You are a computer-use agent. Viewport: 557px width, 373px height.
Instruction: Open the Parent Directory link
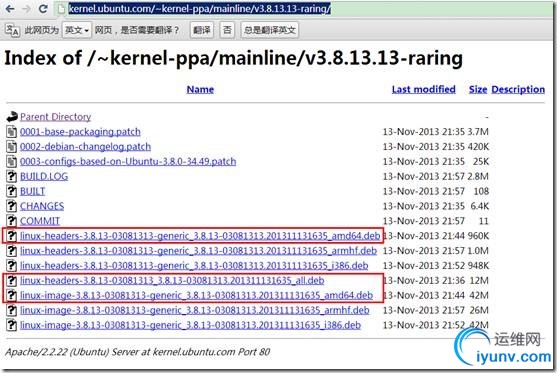(x=55, y=117)
